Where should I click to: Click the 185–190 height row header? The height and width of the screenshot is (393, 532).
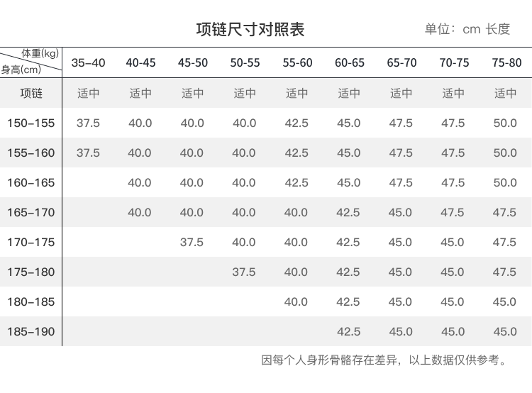[31, 332]
